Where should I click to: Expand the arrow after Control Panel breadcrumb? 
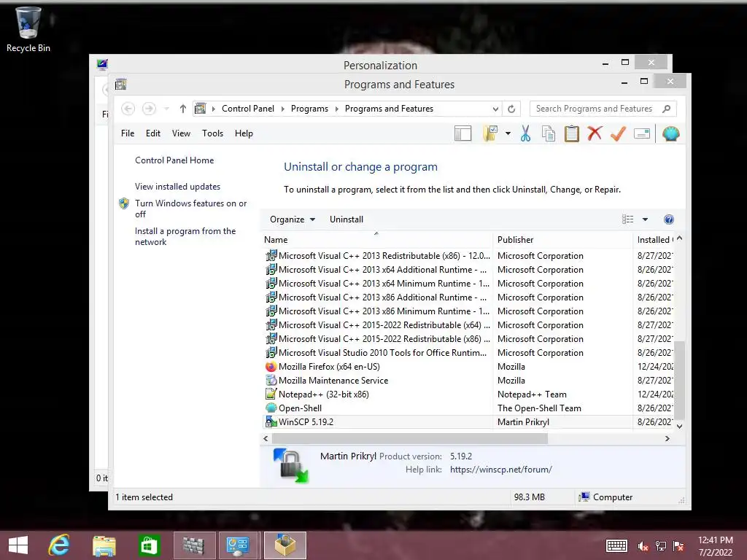coord(282,109)
